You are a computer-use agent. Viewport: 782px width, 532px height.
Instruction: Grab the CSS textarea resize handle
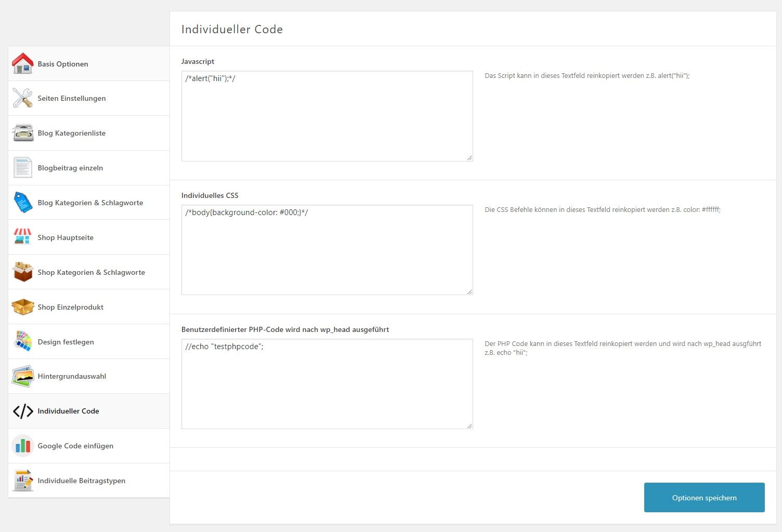click(470, 291)
